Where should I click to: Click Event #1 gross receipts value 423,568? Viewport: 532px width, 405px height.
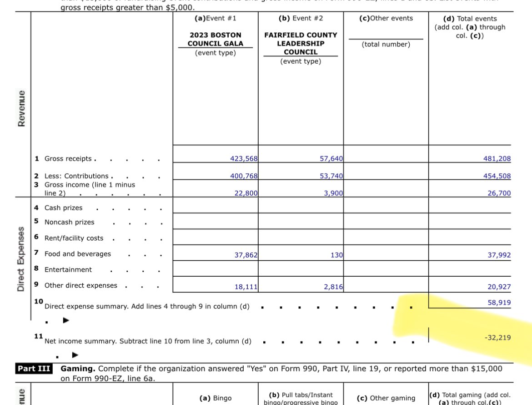tap(244, 158)
